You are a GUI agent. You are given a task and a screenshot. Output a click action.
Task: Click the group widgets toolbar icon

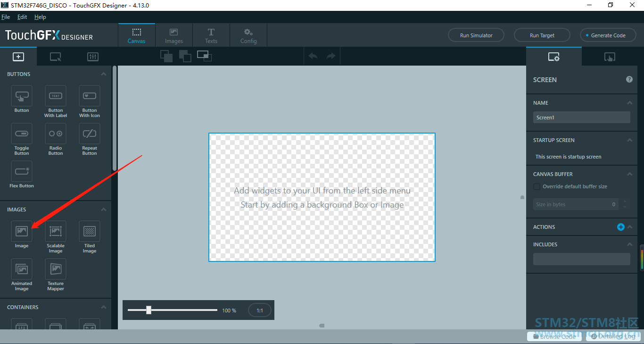point(204,56)
